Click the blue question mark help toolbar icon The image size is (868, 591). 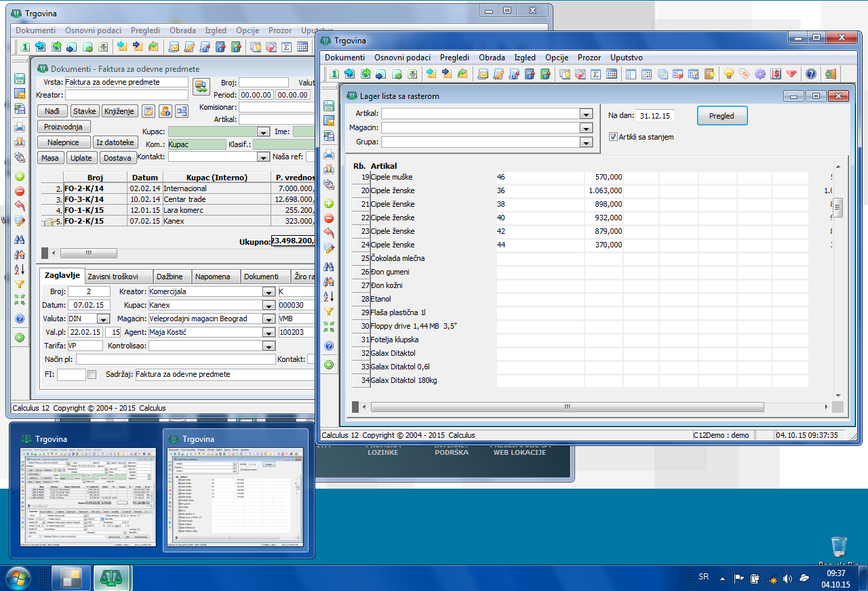click(810, 75)
